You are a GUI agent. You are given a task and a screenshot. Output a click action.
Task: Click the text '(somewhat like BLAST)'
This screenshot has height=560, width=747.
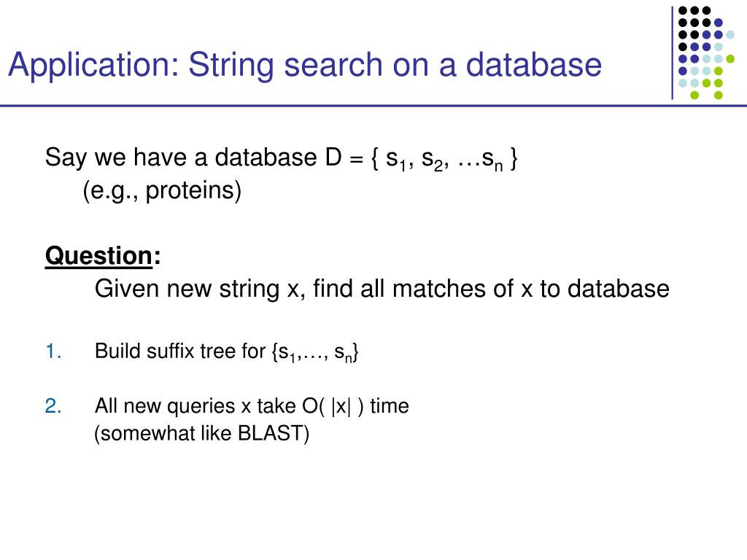(x=201, y=434)
